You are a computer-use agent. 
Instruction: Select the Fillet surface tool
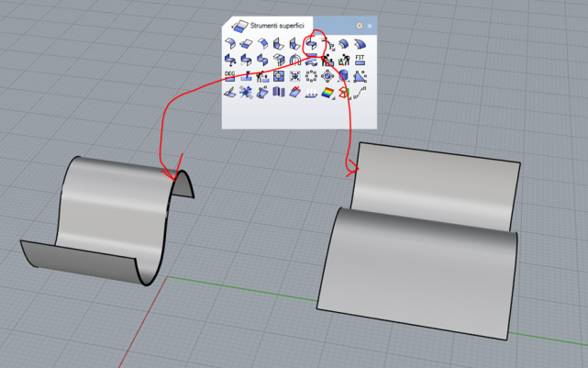(246, 43)
